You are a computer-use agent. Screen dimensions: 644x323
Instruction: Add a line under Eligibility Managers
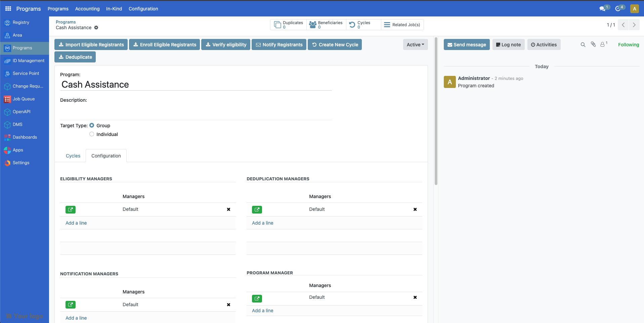click(76, 223)
